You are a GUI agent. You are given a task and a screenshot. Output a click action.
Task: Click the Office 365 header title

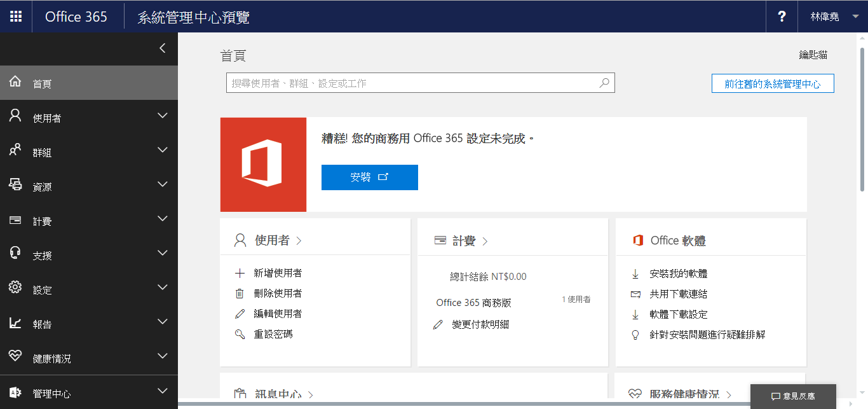pos(76,17)
